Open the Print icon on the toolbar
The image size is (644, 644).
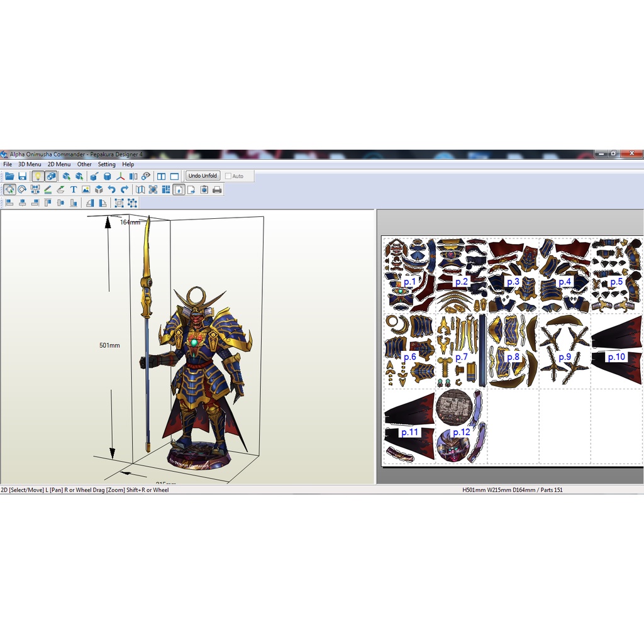point(217,189)
